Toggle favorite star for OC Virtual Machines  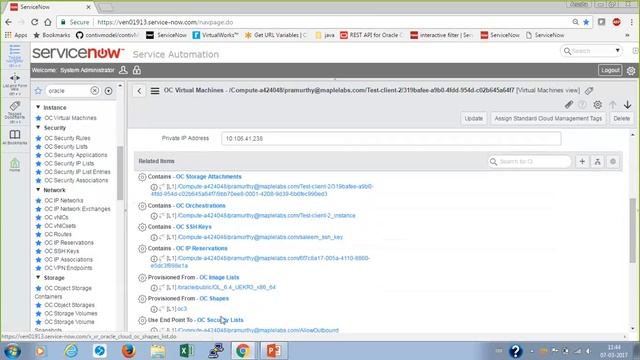[39, 118]
